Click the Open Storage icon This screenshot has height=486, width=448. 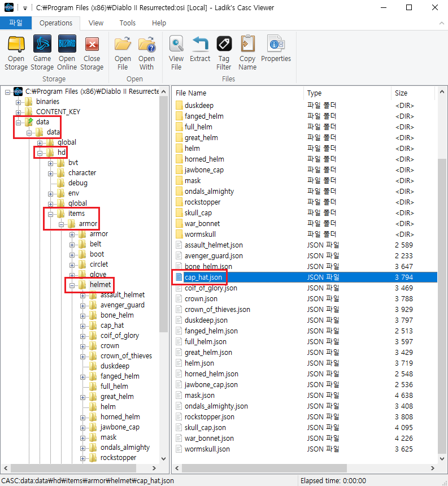(16, 44)
